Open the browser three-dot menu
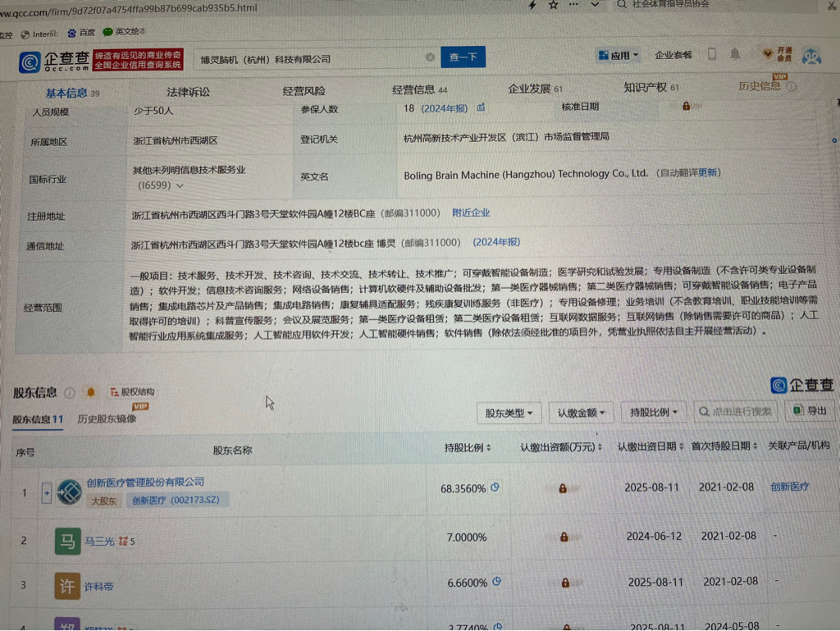 (x=573, y=4)
